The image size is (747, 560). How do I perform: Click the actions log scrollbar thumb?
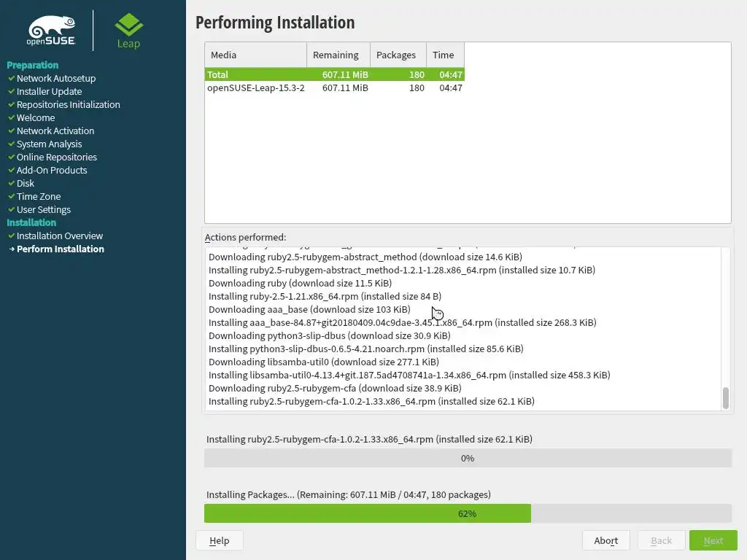point(726,398)
